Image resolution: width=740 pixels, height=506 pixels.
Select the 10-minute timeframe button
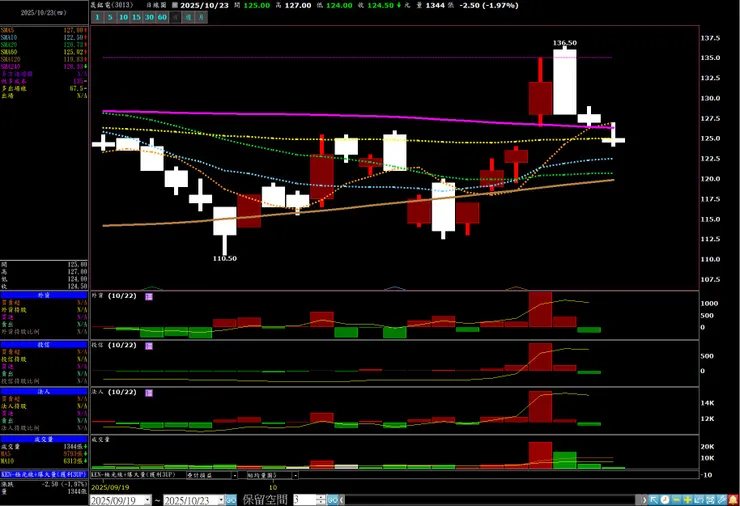tap(123, 17)
